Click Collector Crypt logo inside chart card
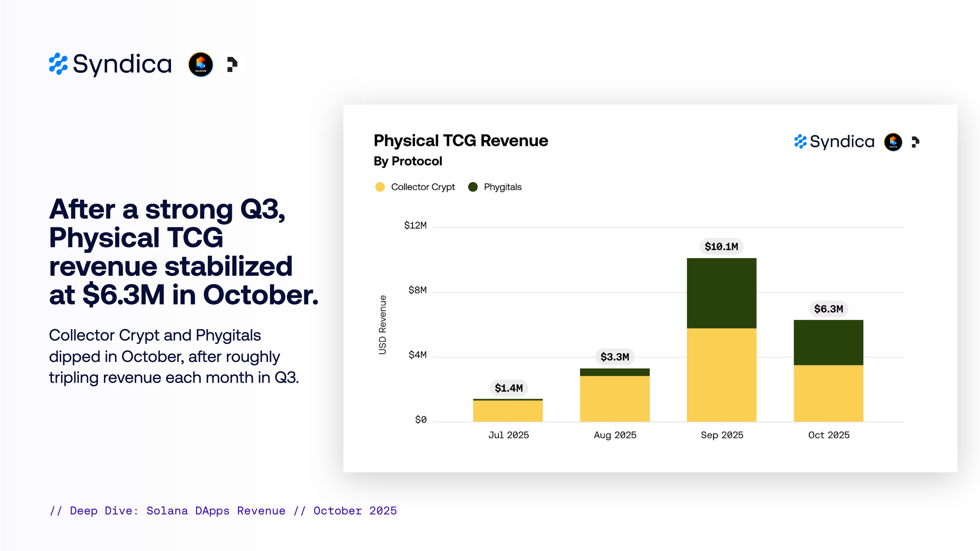The image size is (980, 551). pos(893,142)
